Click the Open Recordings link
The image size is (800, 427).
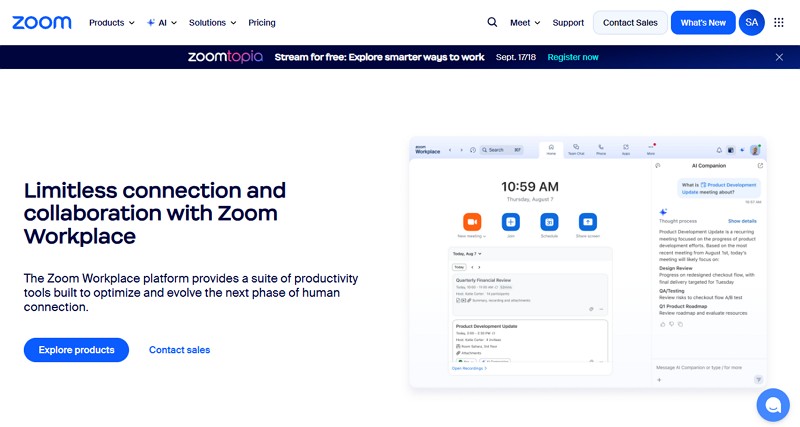(x=469, y=368)
